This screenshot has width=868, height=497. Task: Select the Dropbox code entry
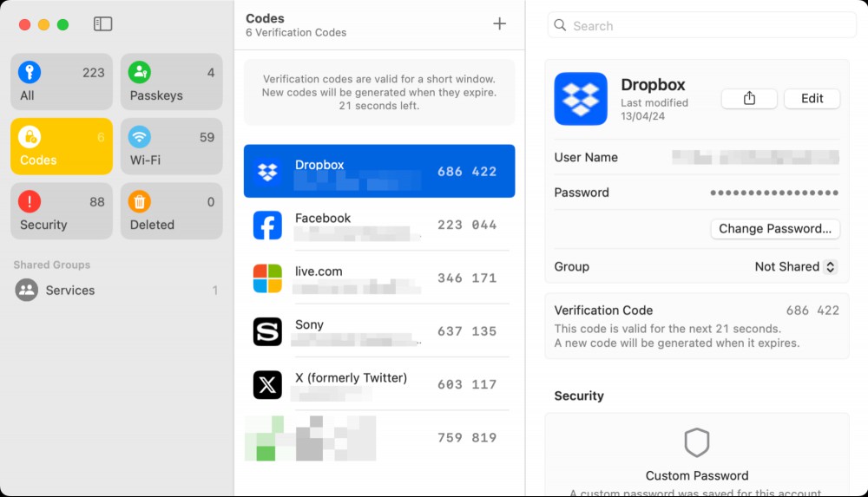[379, 171]
